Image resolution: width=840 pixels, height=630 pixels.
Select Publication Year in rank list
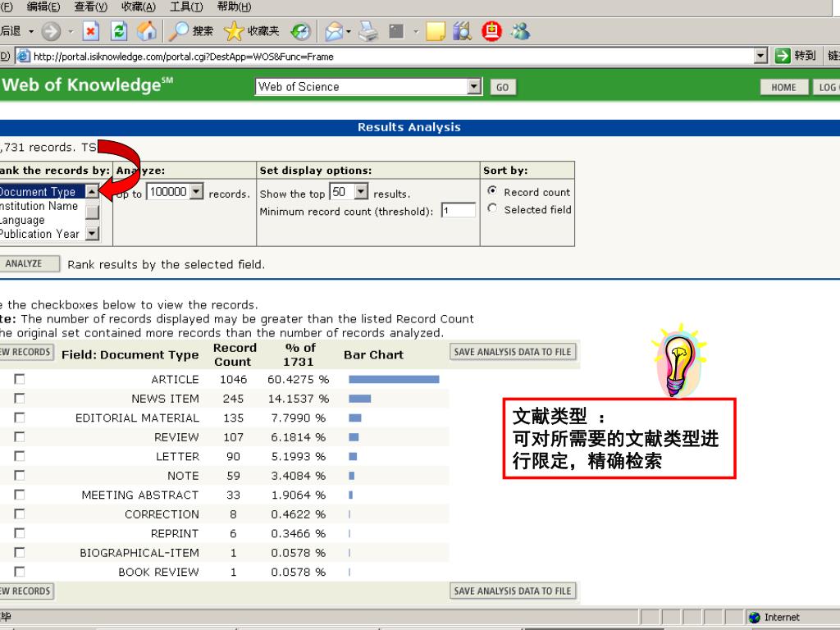[42, 234]
